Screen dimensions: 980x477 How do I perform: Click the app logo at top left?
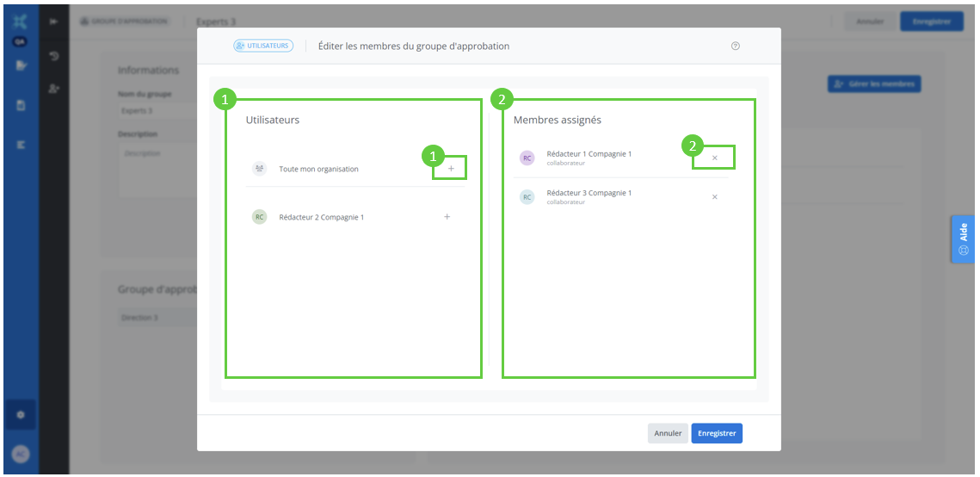pos(21,22)
